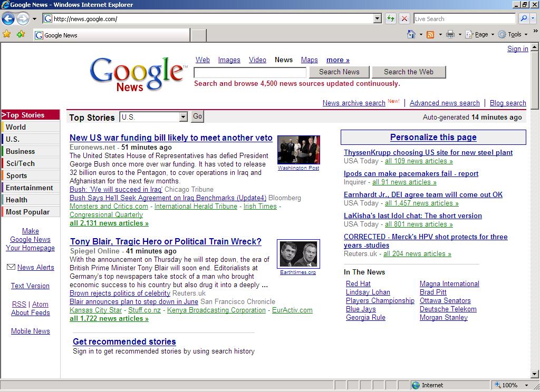
Task: Click the Search the Web button
Action: [x=409, y=72]
